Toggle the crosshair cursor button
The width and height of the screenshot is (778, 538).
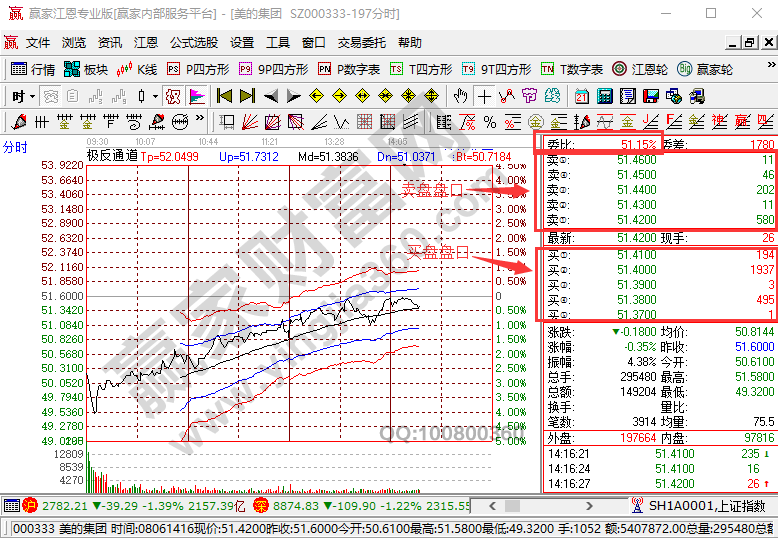485,96
